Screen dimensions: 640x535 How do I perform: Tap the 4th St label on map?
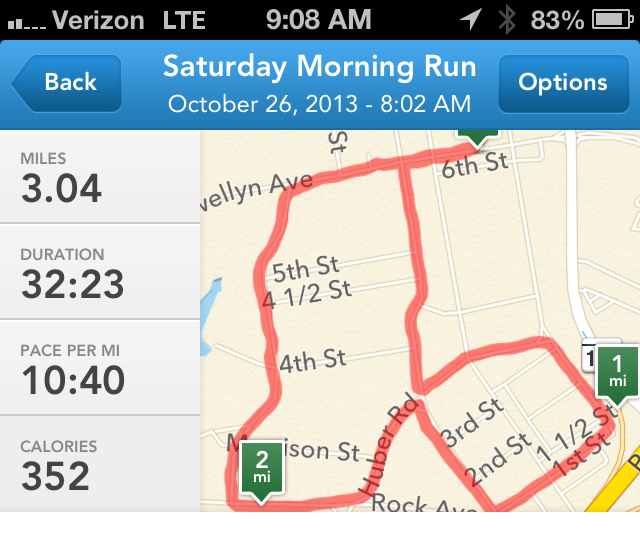[x=313, y=360]
